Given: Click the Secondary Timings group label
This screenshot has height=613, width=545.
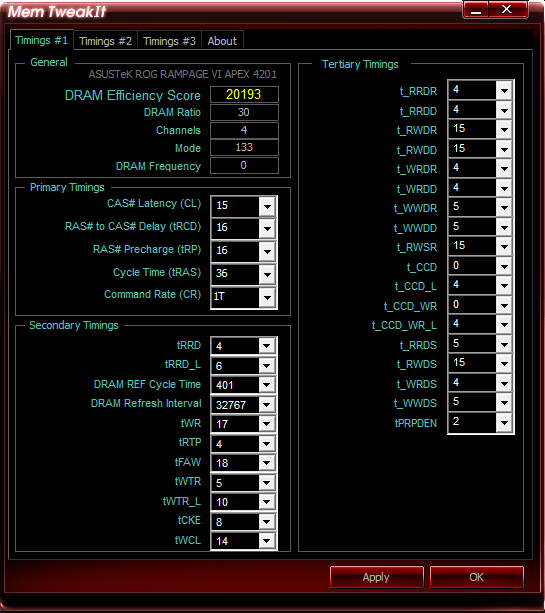Looking at the screenshot, I should (x=74, y=325).
